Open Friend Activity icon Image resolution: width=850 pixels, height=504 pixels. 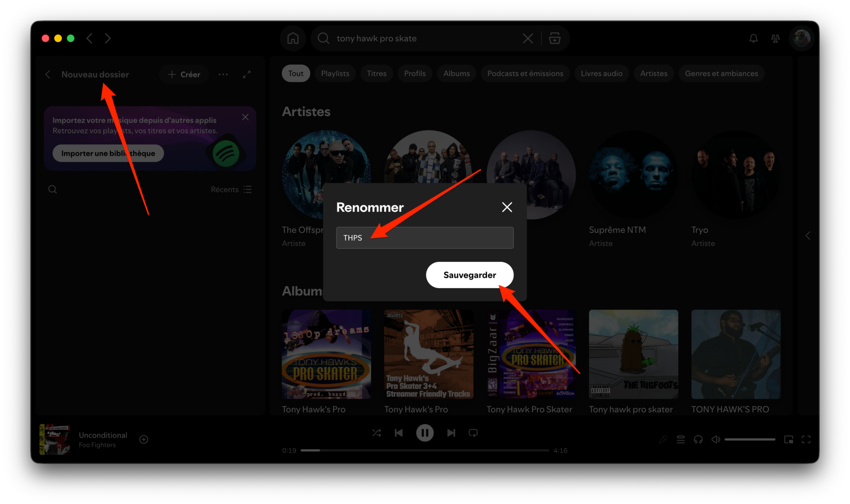[x=775, y=38]
